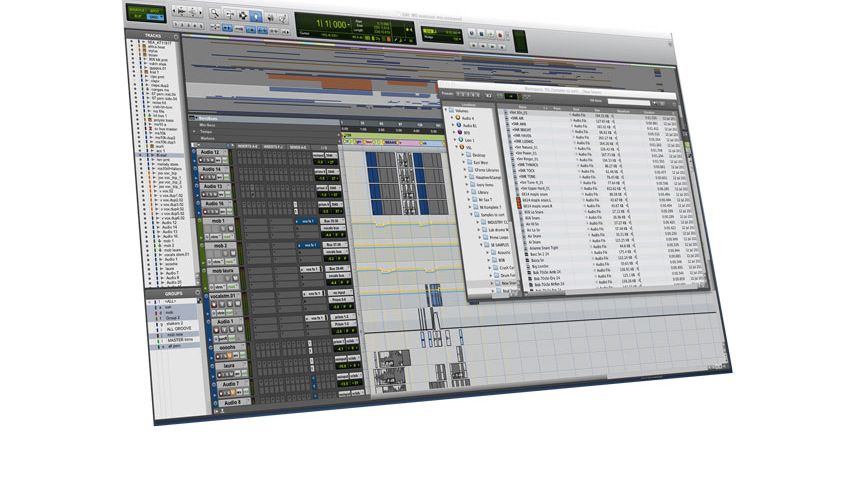Open main counter format dropdown arrow
Viewport: 850px width, 478px height.
point(349,25)
